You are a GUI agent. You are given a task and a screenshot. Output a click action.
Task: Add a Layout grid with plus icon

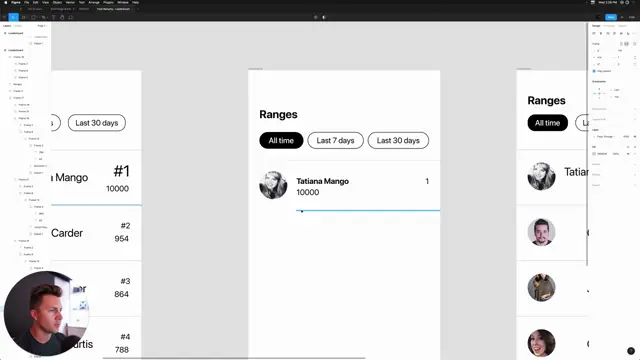coord(635,119)
